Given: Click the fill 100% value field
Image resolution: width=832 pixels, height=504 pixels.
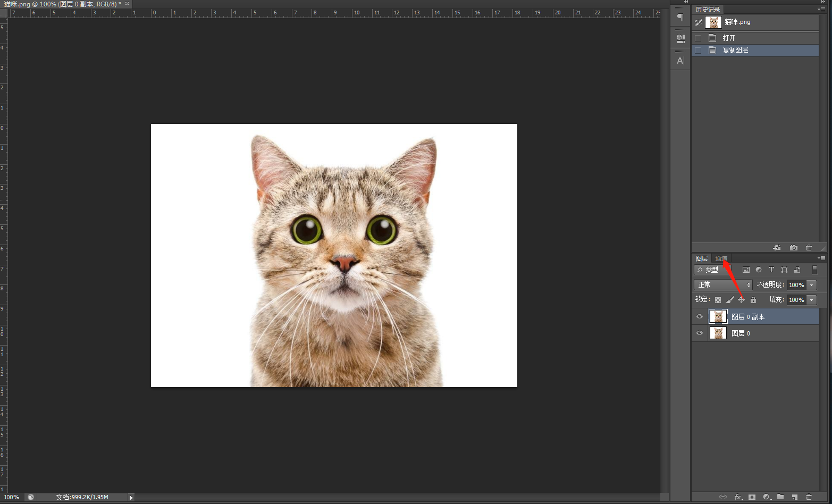Looking at the screenshot, I should (796, 300).
